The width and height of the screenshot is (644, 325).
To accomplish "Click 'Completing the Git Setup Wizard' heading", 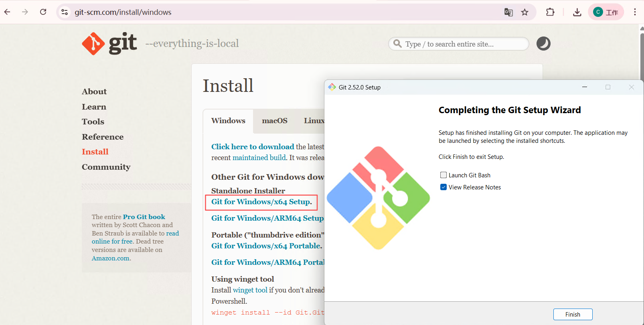I will tap(510, 110).
